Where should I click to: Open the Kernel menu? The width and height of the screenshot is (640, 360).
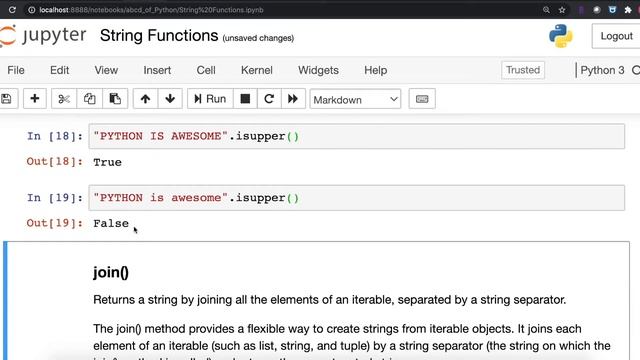tap(257, 70)
